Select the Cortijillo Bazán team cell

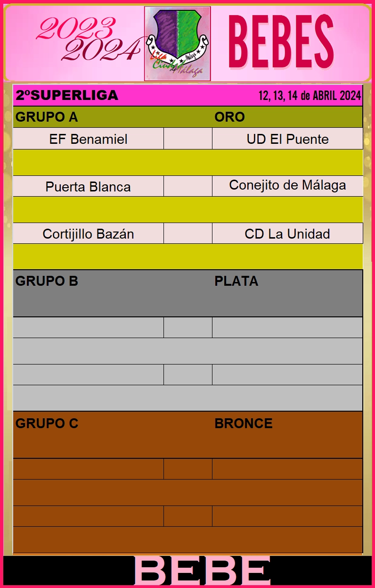click(x=88, y=233)
